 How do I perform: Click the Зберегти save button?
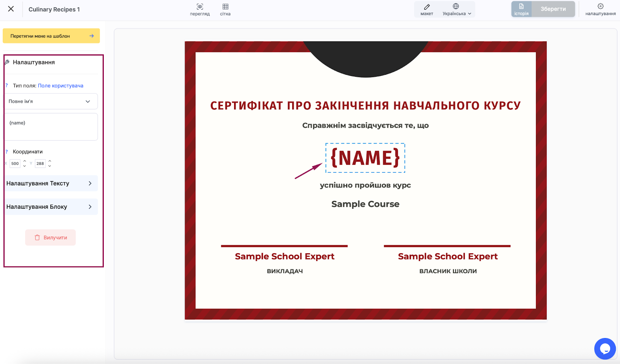click(x=553, y=9)
